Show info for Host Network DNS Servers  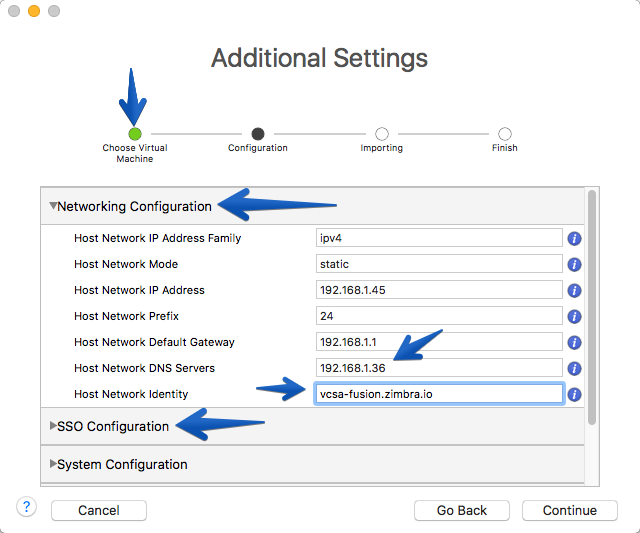pyautogui.click(x=574, y=369)
